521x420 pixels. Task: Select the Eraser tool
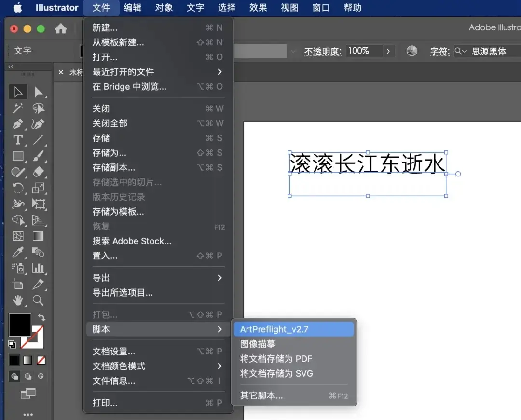38,172
